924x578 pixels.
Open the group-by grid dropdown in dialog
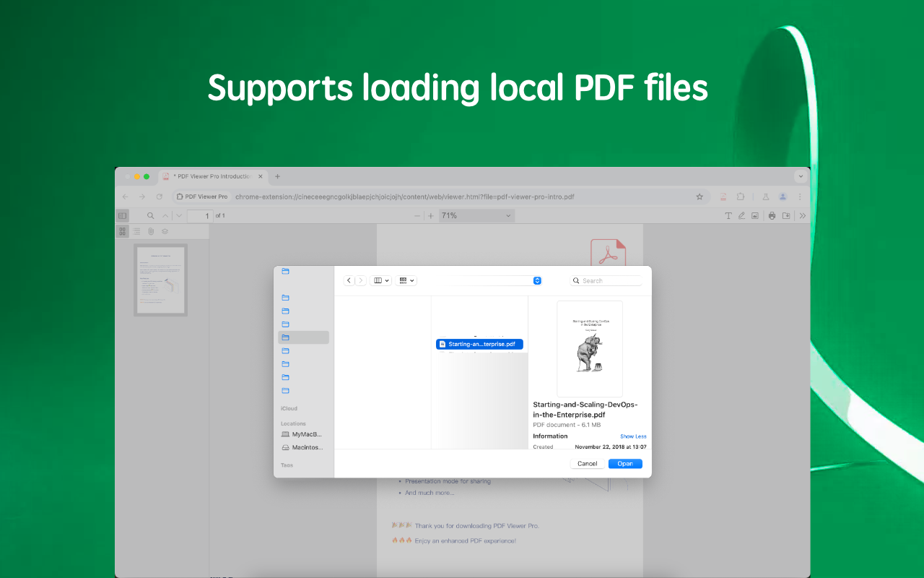click(x=406, y=280)
